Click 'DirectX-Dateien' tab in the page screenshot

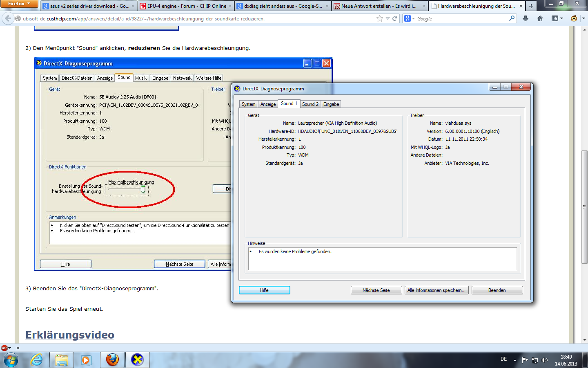77,78
